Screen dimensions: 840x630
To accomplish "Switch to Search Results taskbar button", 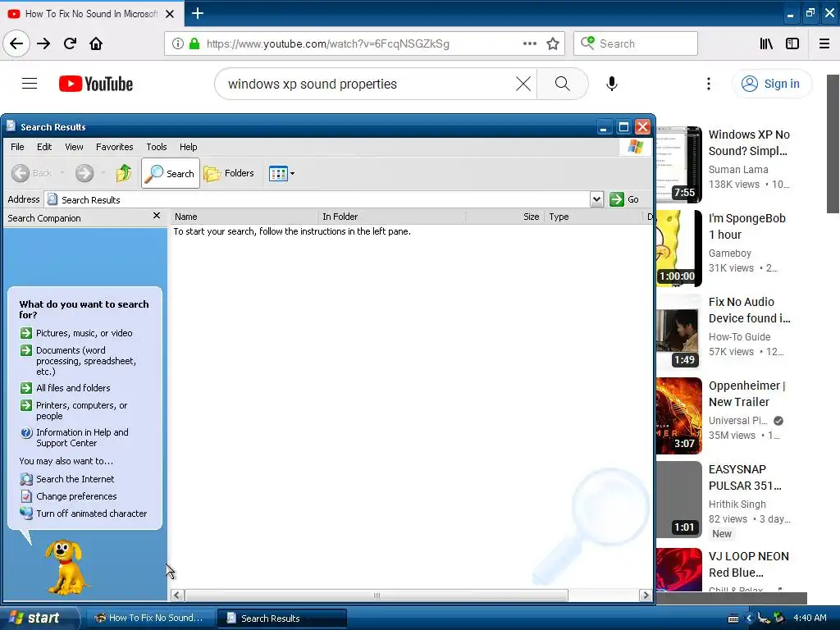I will click(x=282, y=618).
